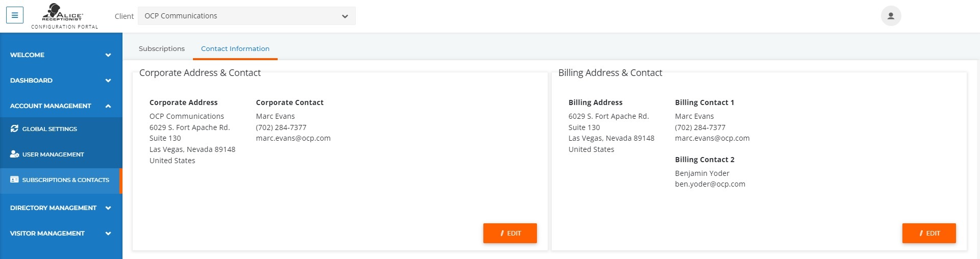The height and width of the screenshot is (259, 980).
Task: Click the hamburger menu icon
Action: (x=15, y=15)
